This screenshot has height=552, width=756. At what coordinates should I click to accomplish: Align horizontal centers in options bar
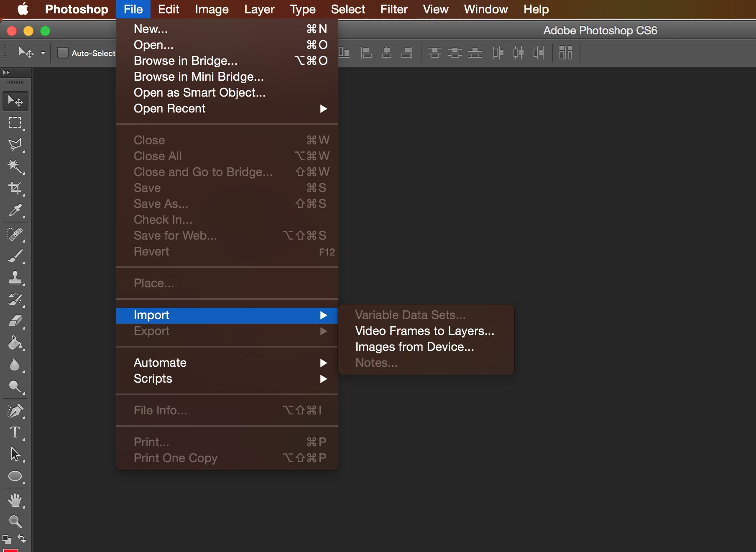pos(387,53)
